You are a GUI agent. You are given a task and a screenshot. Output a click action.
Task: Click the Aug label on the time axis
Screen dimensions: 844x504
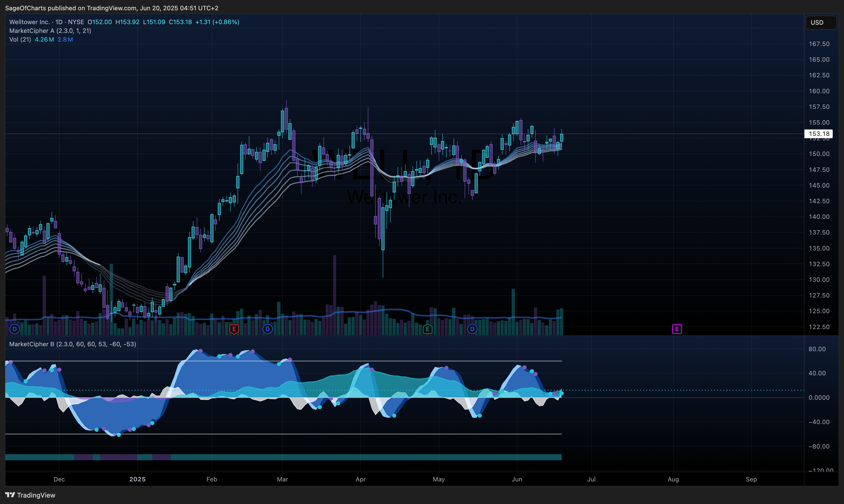[673, 479]
